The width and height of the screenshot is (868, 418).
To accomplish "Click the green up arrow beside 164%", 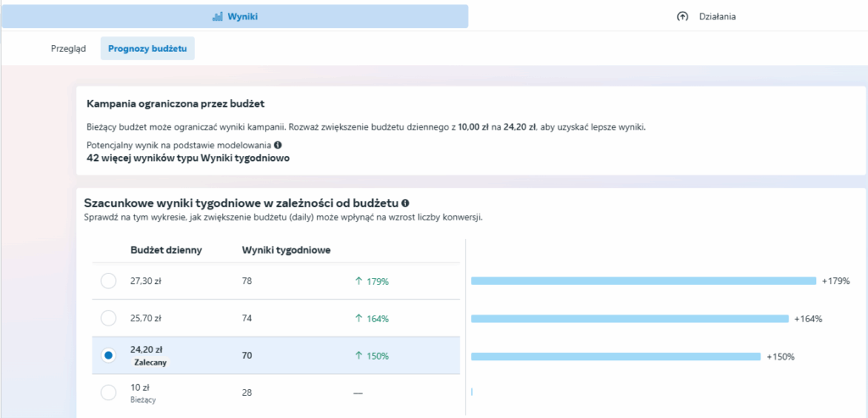I will point(357,319).
